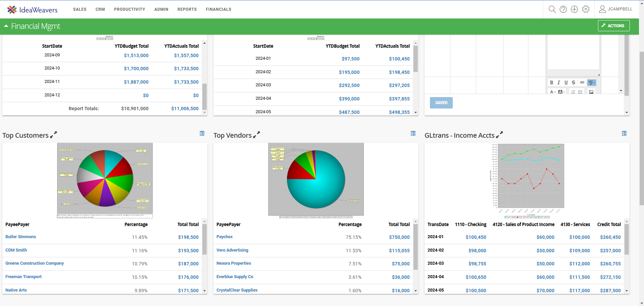Click $750,000 total for Paychex

[399, 237]
